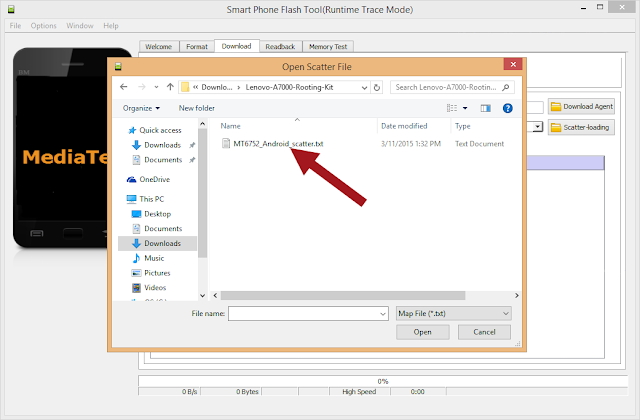
Task: Select Documents under This PC
Action: [x=163, y=229]
